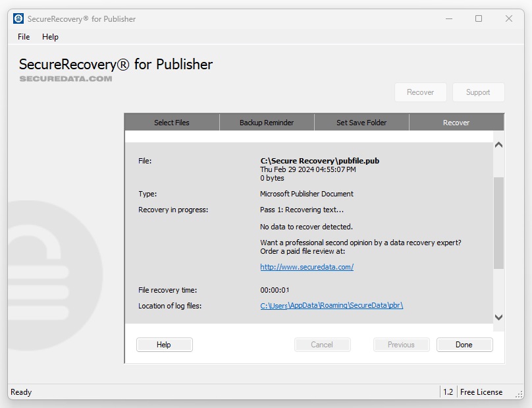Click the Done button
The width and height of the screenshot is (532, 408).
464,345
